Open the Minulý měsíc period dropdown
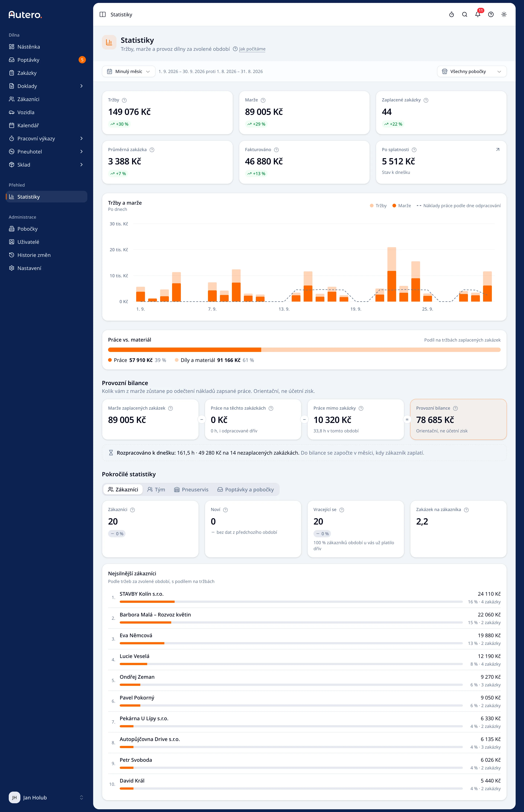Screen dimensions: 524x812 click(129, 72)
